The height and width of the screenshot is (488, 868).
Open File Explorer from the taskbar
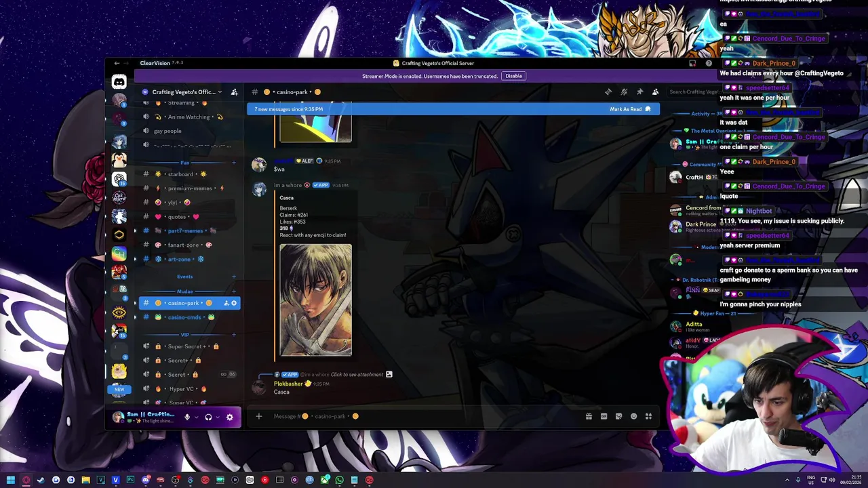[x=85, y=480]
